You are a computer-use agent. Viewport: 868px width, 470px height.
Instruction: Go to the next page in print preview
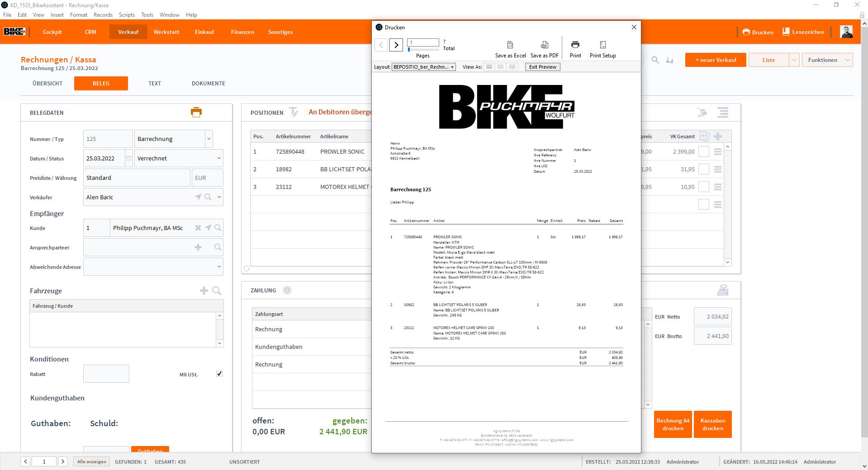tap(396, 45)
